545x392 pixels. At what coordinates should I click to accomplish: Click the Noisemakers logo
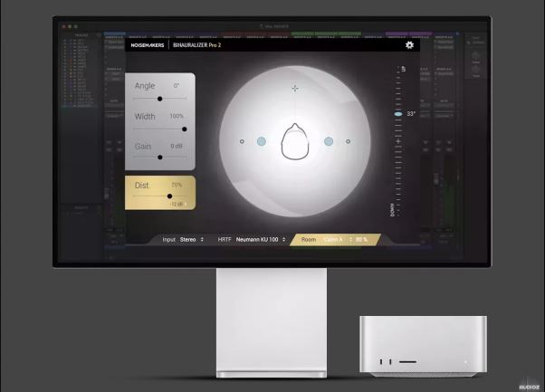tap(148, 45)
